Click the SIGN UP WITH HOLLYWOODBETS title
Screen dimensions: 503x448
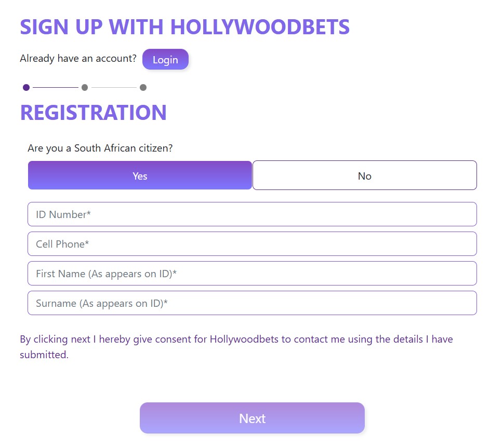coord(184,27)
